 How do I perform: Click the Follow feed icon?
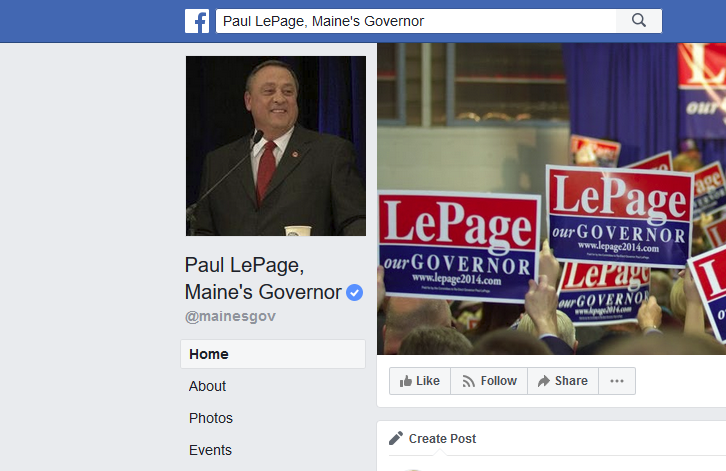coord(469,381)
